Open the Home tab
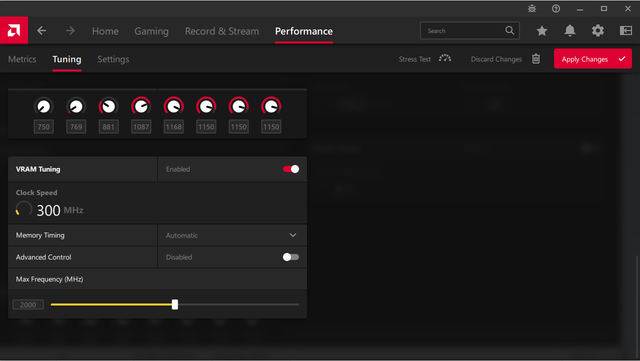The width and height of the screenshot is (640, 361). (x=105, y=31)
